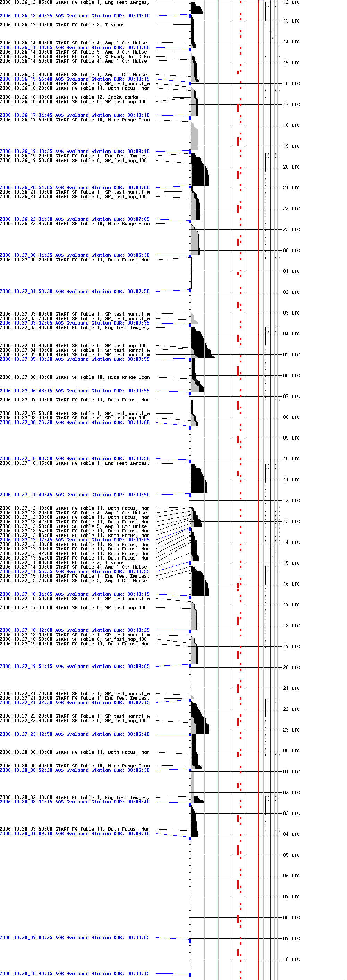Click the 2006.10.27_07:10:00 FG Table 11 label
The image size is (347, 980).
click(x=75, y=400)
